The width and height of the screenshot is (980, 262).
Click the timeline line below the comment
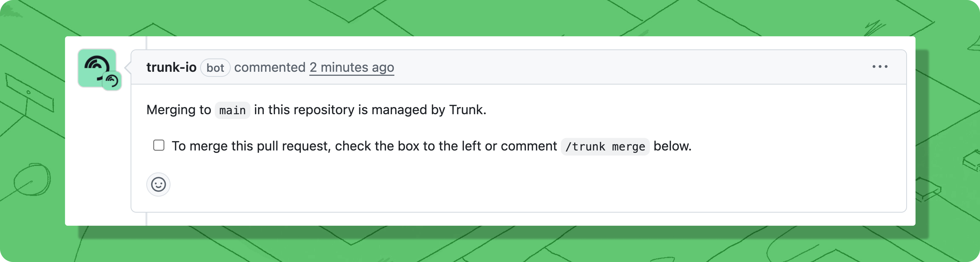pos(146,219)
